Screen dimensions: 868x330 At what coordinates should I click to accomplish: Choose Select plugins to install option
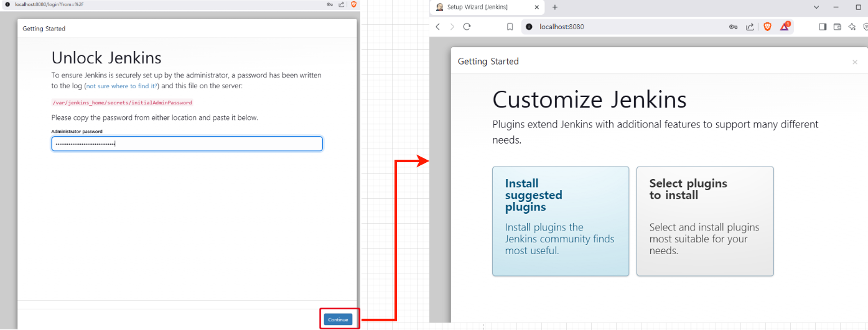[704, 221]
